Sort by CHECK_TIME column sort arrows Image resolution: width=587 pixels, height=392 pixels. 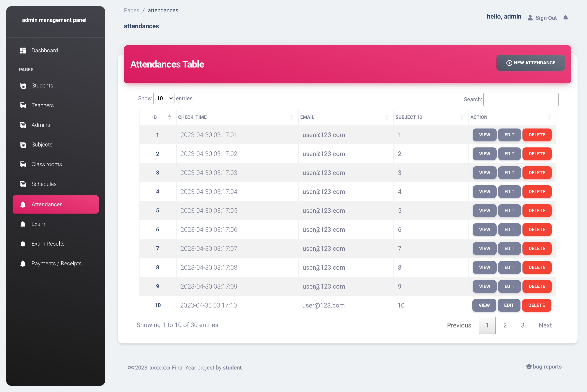pos(291,117)
